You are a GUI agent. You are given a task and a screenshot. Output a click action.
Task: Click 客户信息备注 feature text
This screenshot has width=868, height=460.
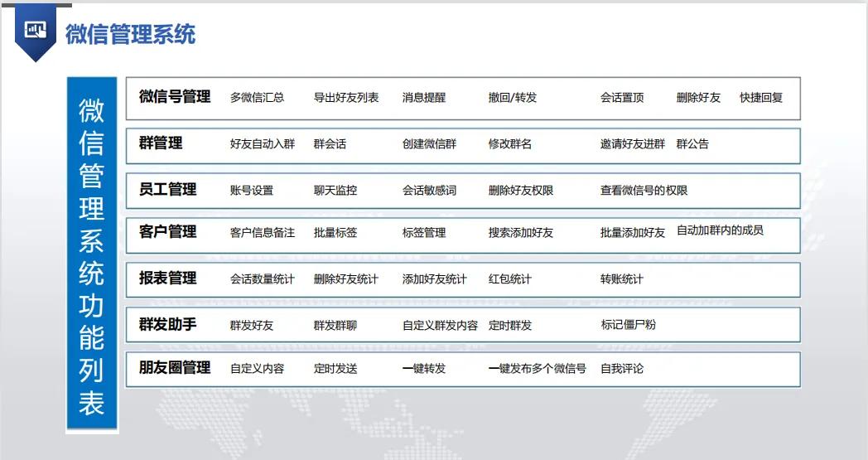[263, 233]
